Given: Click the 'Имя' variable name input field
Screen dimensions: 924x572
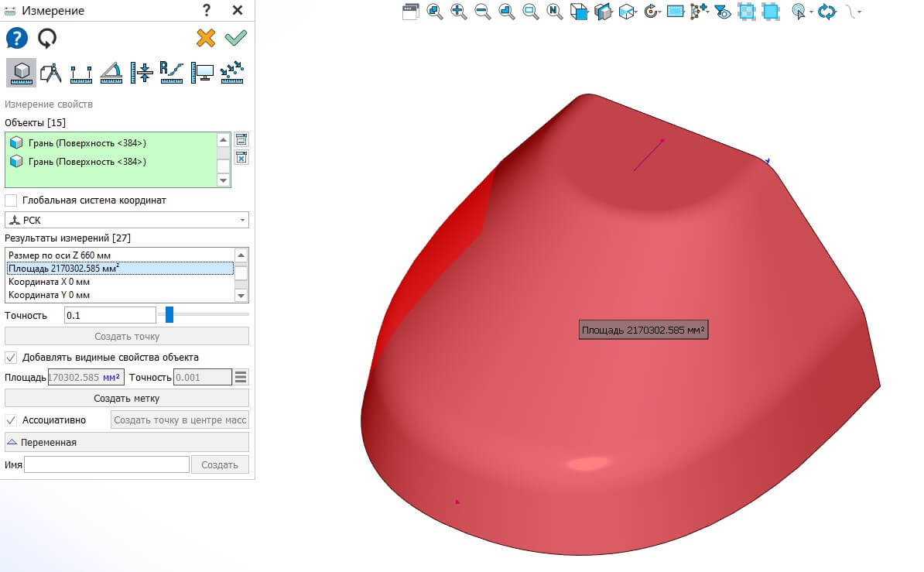Looking at the screenshot, I should (x=107, y=464).
